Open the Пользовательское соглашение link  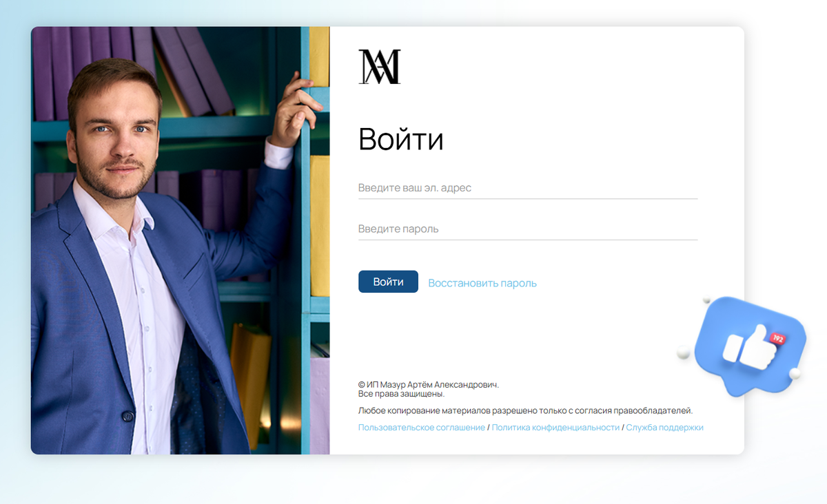pyautogui.click(x=421, y=428)
